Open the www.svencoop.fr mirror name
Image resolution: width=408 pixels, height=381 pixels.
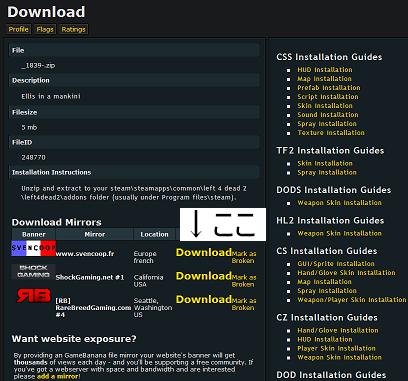click(x=85, y=254)
